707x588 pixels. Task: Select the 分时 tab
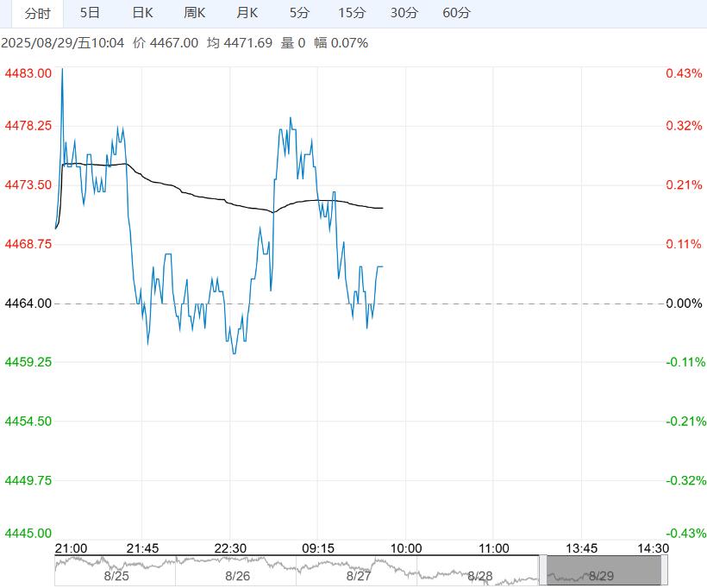[37, 14]
